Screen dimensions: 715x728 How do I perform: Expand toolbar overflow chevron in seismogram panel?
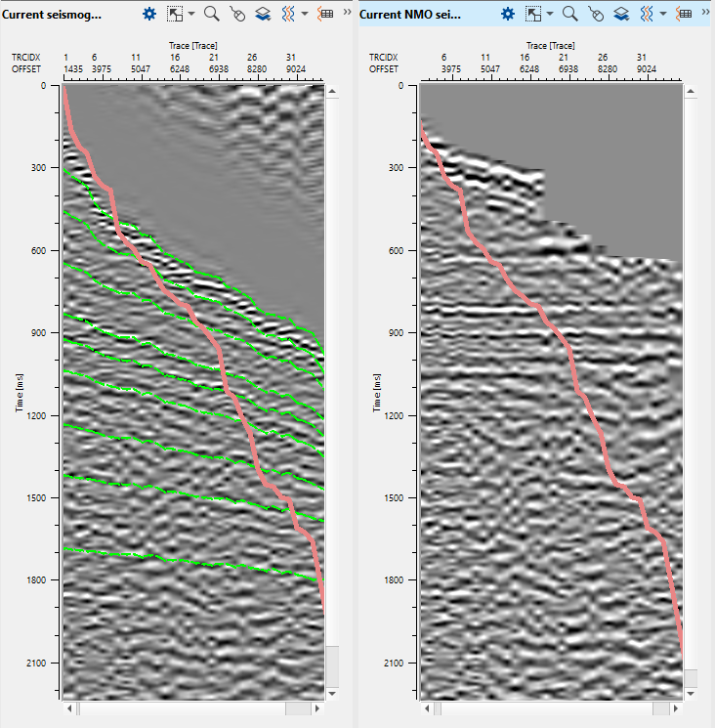tap(347, 14)
